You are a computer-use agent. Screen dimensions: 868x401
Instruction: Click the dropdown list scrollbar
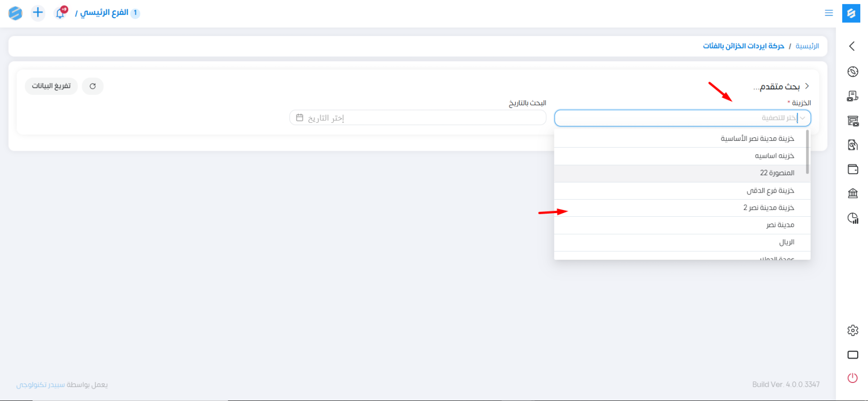click(x=807, y=152)
